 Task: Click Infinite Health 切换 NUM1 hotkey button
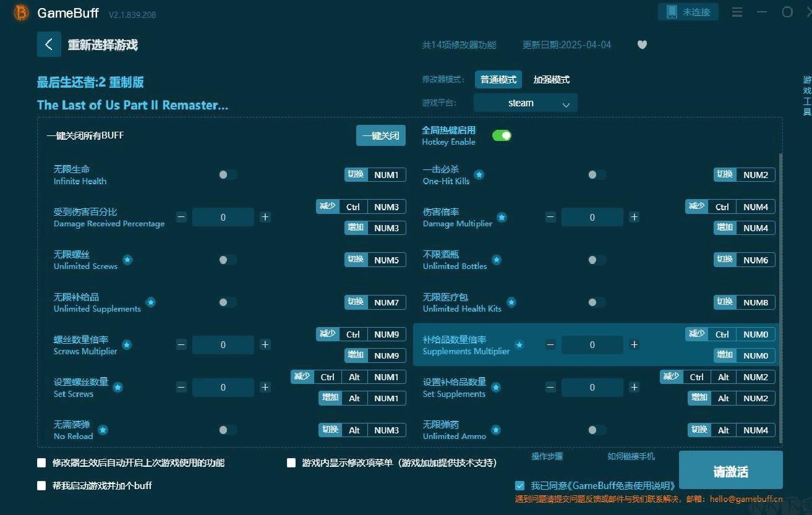click(375, 175)
